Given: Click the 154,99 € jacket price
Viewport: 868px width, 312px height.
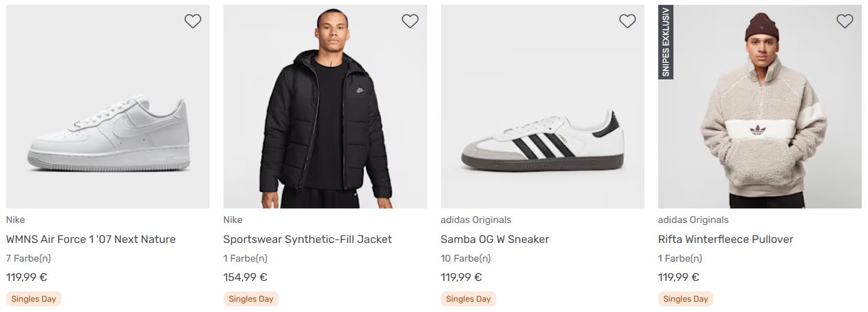Looking at the screenshot, I should tap(245, 277).
